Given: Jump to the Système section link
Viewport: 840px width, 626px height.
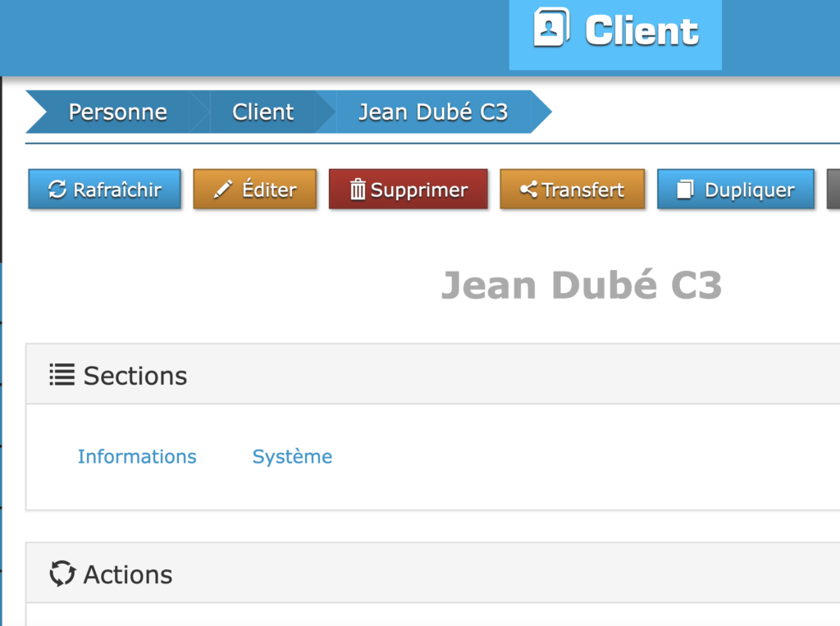Looking at the screenshot, I should (x=292, y=456).
